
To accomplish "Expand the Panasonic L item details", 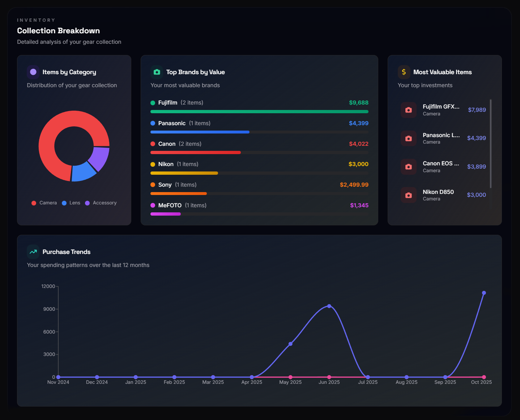I will point(441,135).
